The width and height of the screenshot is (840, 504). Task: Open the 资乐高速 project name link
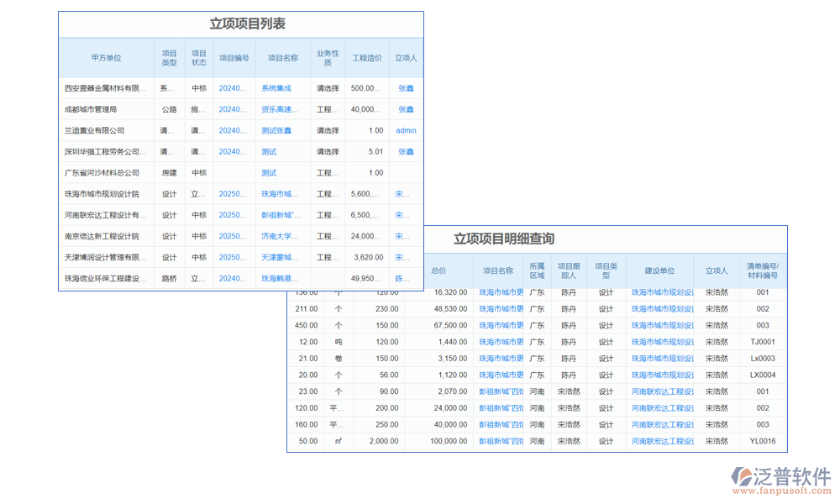[280, 109]
